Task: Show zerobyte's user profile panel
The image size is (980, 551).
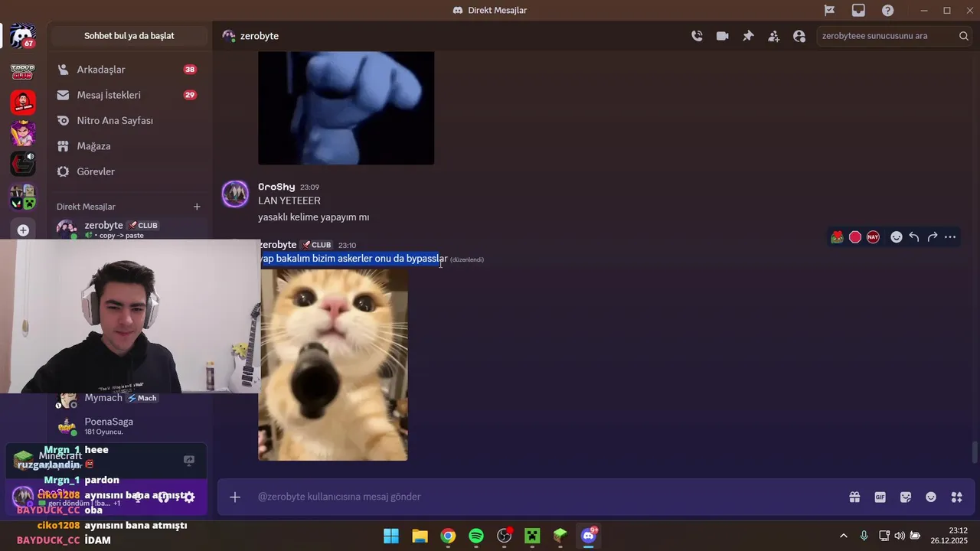Action: (799, 36)
